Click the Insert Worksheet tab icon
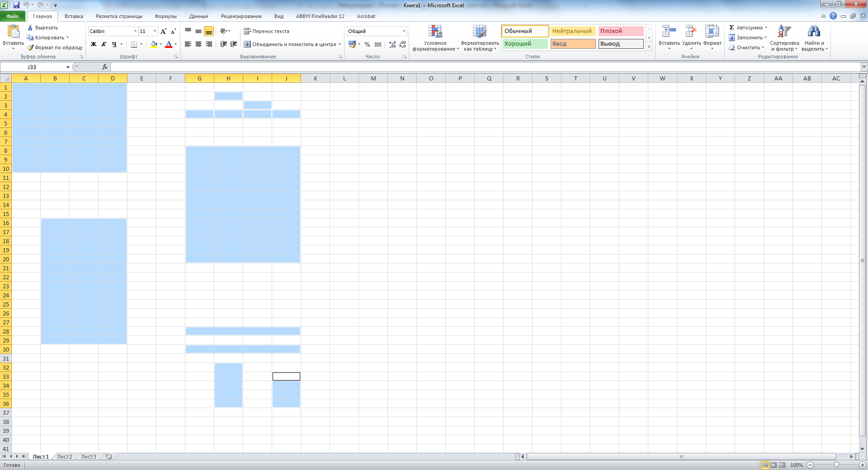The width and height of the screenshot is (868, 470). pos(108,456)
